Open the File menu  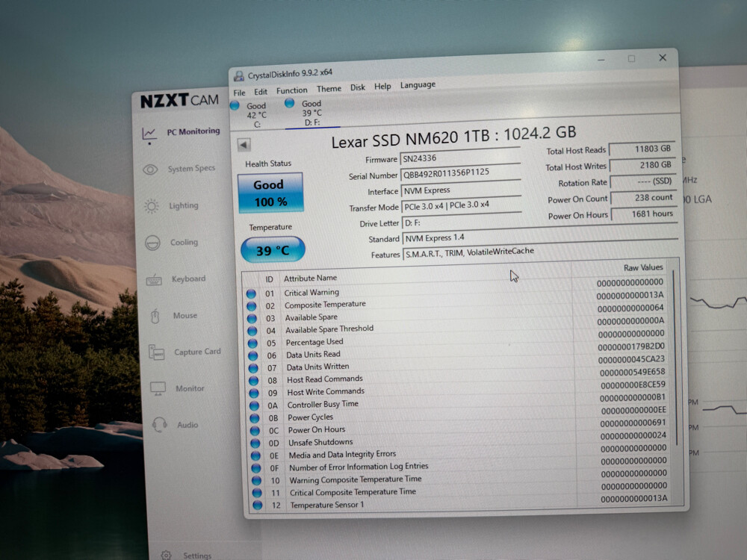click(x=240, y=93)
